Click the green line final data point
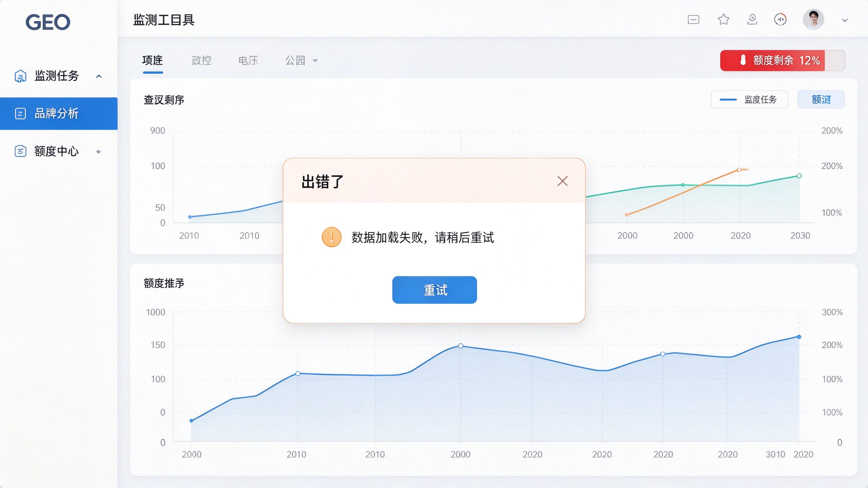This screenshot has width=868, height=488. click(799, 176)
